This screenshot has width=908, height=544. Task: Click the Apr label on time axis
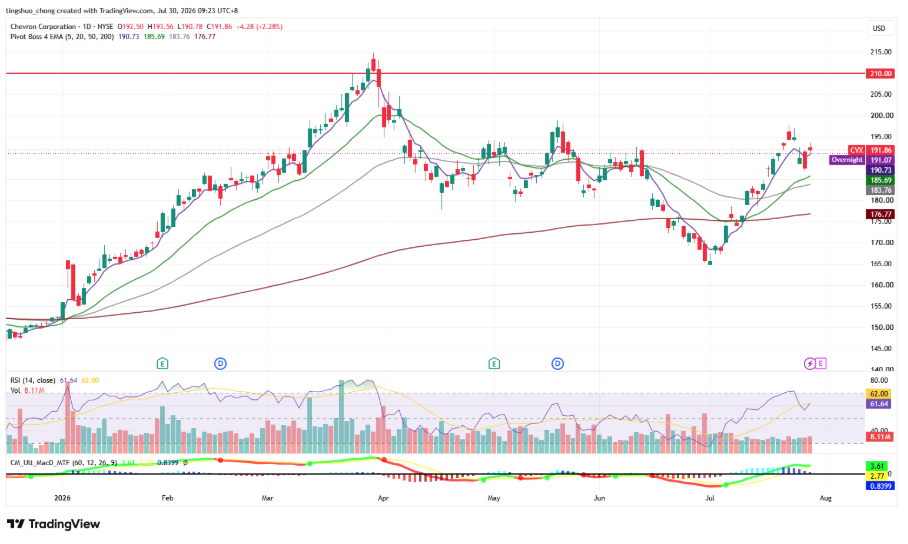coord(382,498)
